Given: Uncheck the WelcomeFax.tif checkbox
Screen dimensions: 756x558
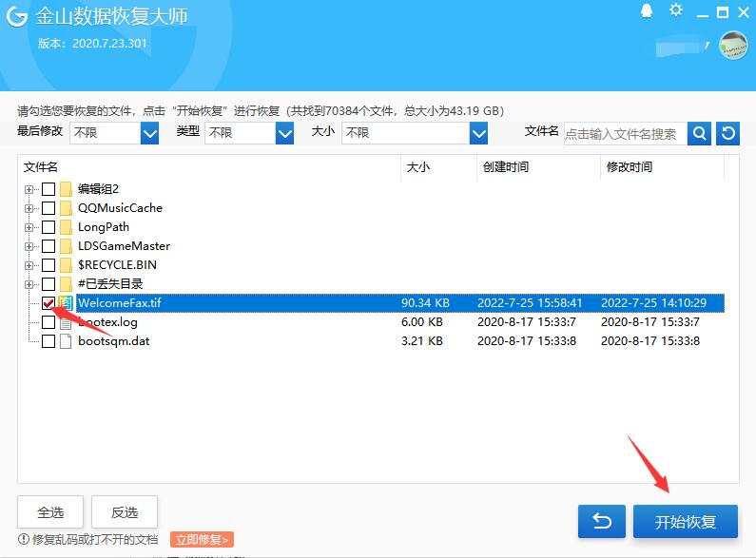Looking at the screenshot, I should 48,303.
